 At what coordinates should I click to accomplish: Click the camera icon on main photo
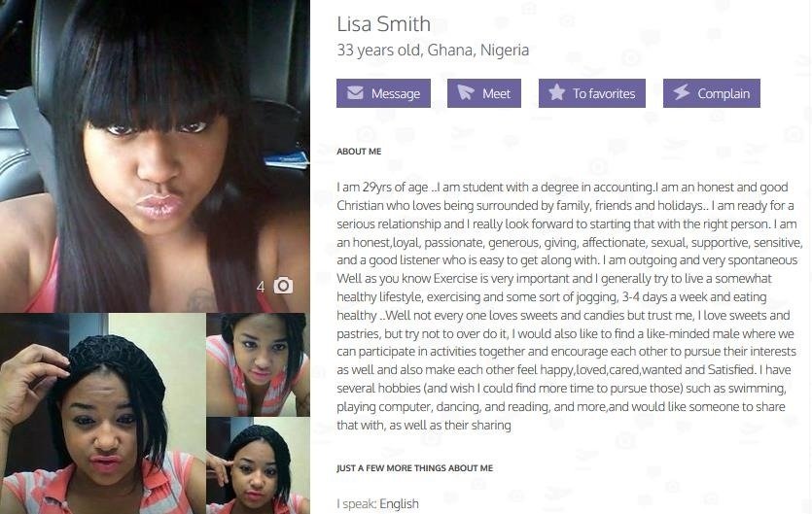point(283,286)
